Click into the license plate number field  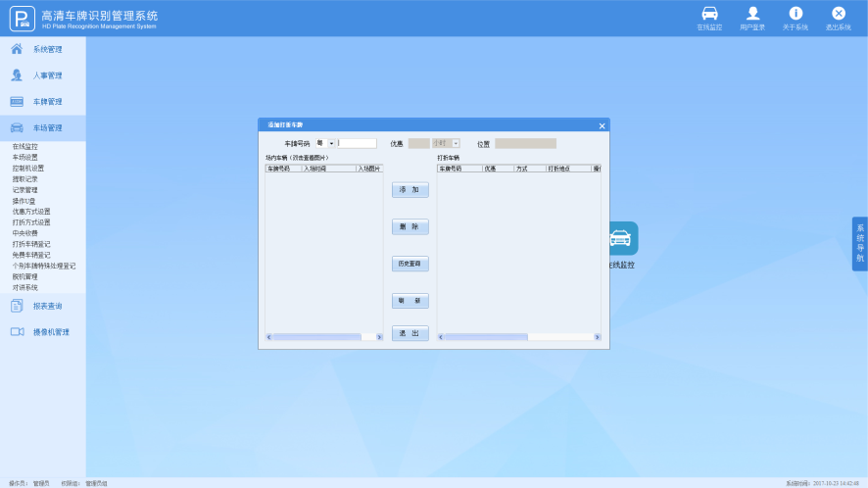(x=358, y=143)
